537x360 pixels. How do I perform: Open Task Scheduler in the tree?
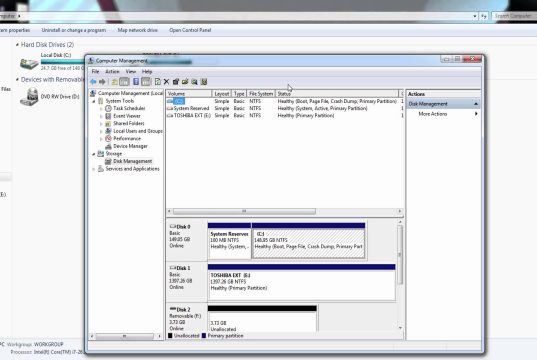129,108
